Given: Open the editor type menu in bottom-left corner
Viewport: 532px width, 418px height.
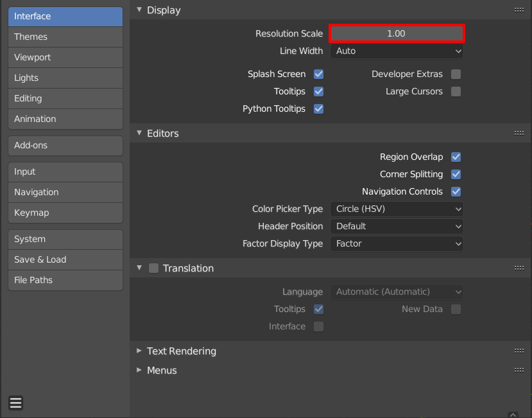Looking at the screenshot, I should pos(15,403).
